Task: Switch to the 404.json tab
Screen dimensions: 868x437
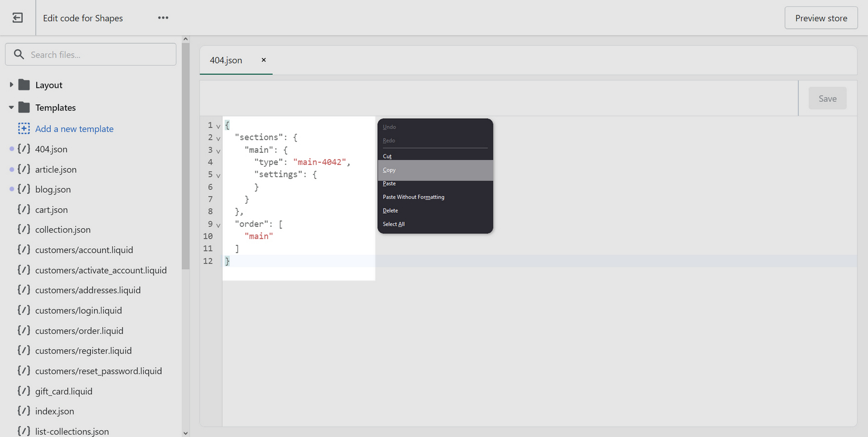Action: pyautogui.click(x=226, y=60)
